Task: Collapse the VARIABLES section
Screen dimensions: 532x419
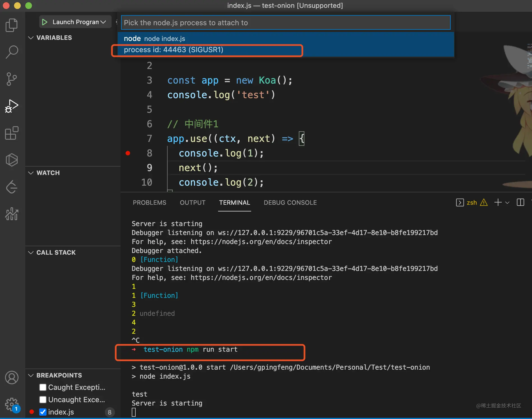Action: coord(31,38)
